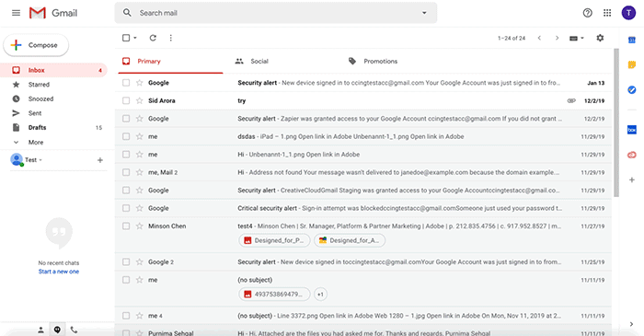Image resolution: width=644 pixels, height=336 pixels.
Task: Go to older messages arrow
Action: (x=557, y=38)
